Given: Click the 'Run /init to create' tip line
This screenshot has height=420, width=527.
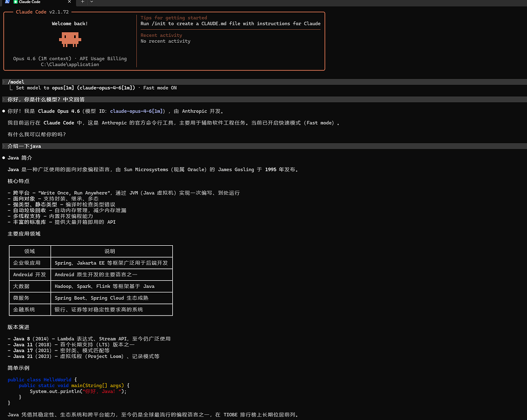Looking at the screenshot, I should pos(230,24).
